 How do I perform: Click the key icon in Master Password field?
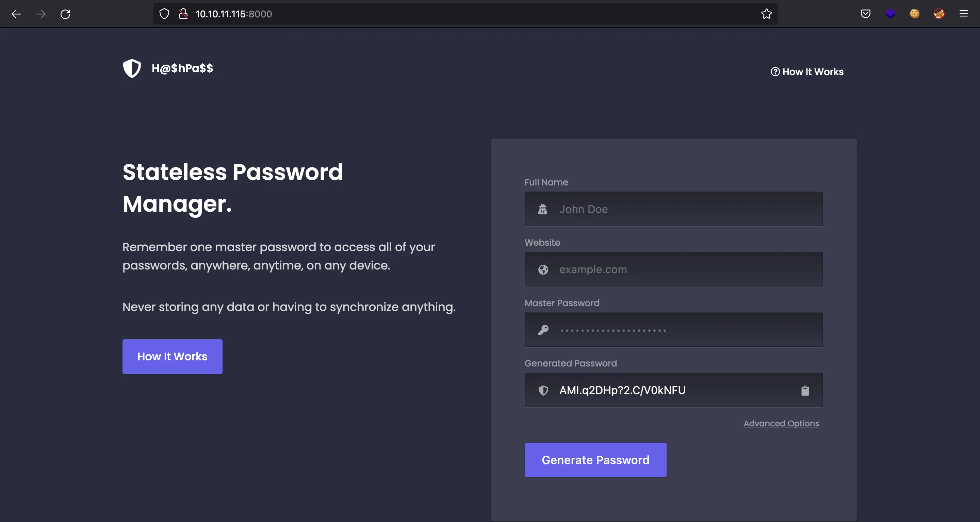(543, 330)
